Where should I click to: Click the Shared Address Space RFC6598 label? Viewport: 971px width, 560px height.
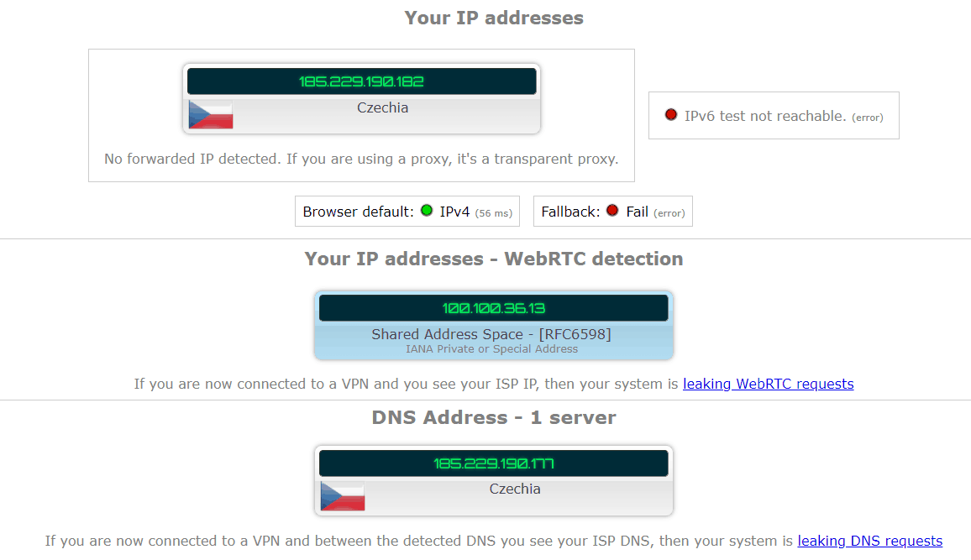[491, 335]
